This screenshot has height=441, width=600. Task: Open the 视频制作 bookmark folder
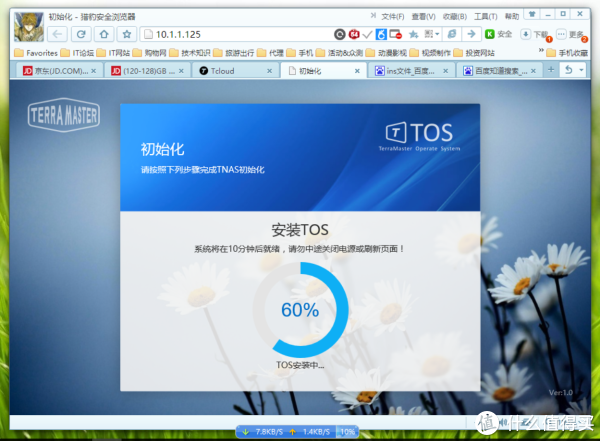pyautogui.click(x=430, y=53)
